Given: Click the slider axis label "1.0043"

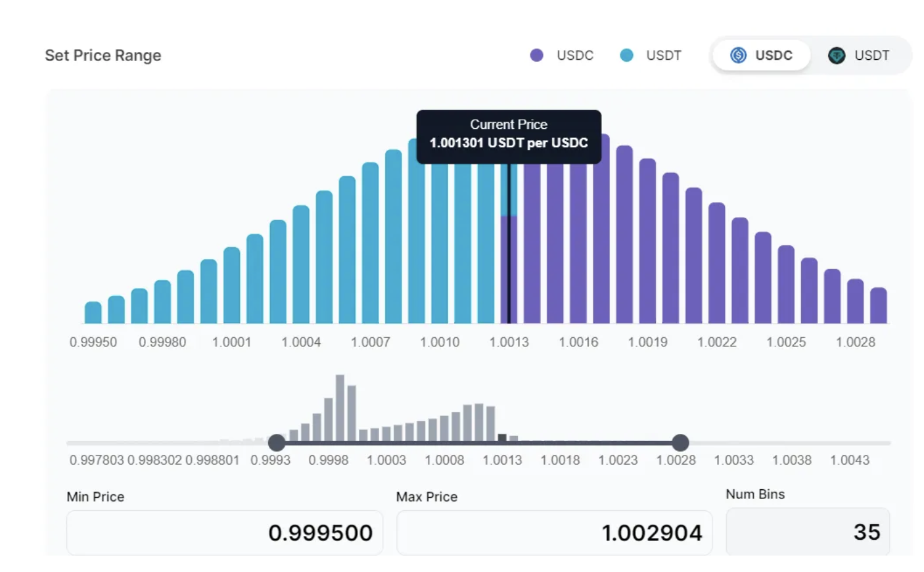Looking at the screenshot, I should tap(850, 460).
